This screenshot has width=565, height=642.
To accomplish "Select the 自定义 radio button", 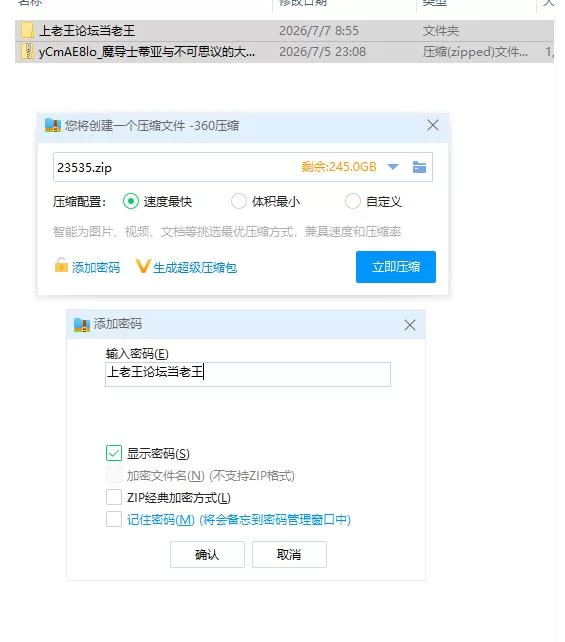I will 353,201.
